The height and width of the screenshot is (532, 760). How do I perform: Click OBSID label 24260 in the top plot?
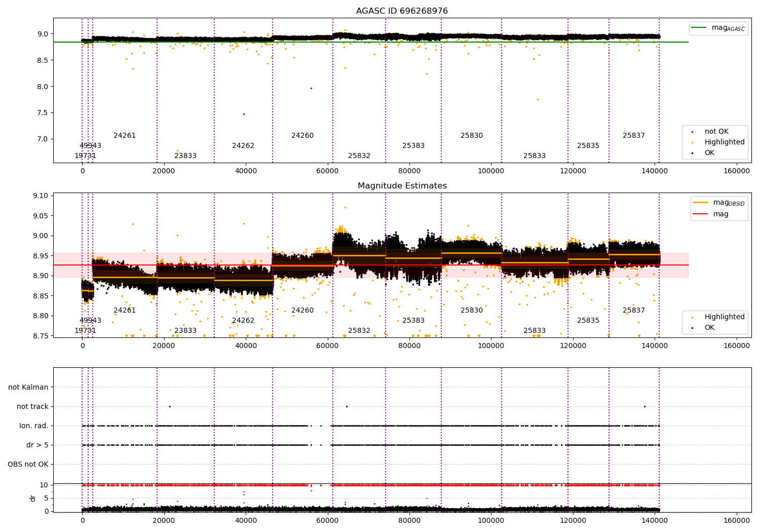(x=302, y=136)
